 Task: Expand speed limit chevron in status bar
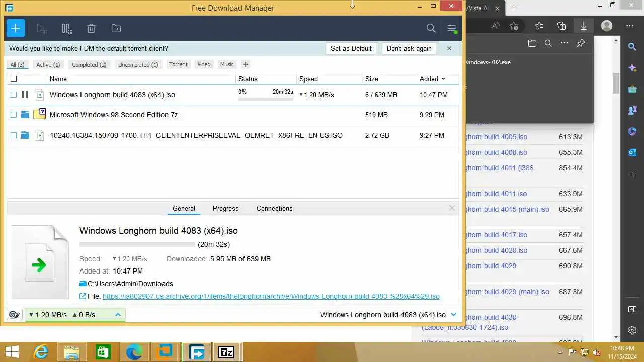pos(118,315)
